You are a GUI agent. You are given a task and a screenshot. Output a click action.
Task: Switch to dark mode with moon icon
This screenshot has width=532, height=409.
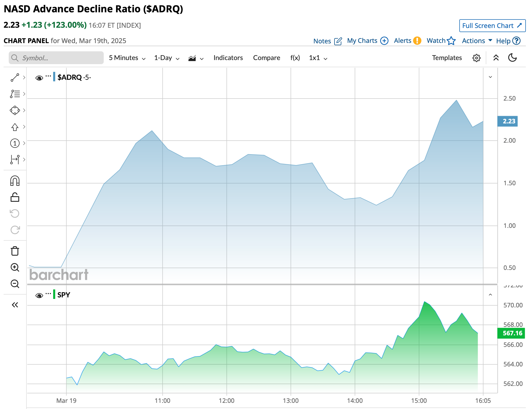click(512, 58)
